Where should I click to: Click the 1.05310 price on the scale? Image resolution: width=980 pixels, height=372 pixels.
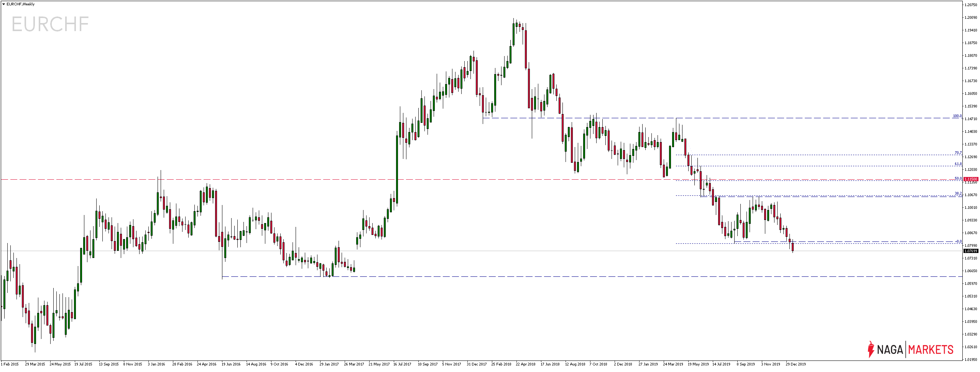[x=970, y=296]
